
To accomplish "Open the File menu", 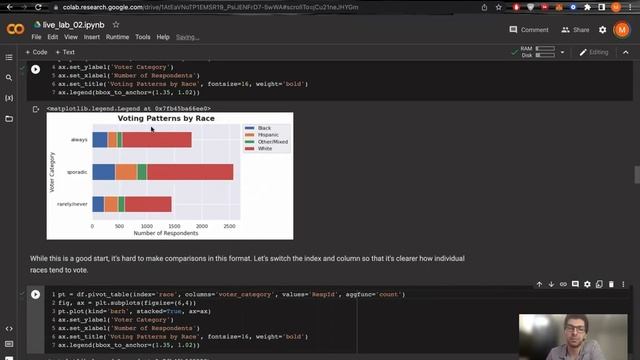I will pos(36,37).
